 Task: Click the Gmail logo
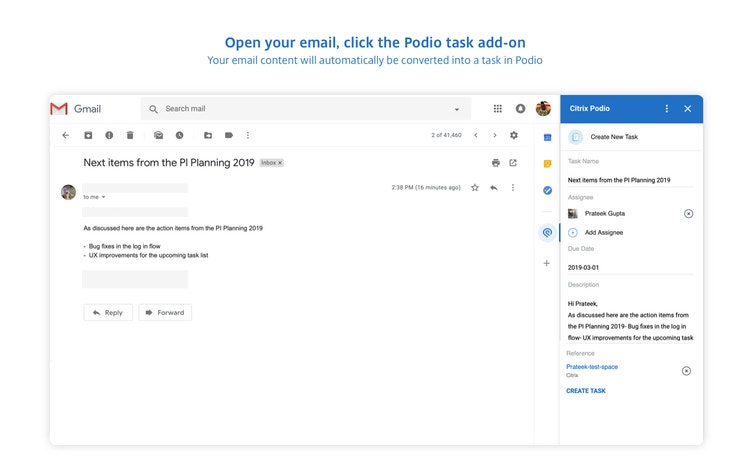click(76, 109)
